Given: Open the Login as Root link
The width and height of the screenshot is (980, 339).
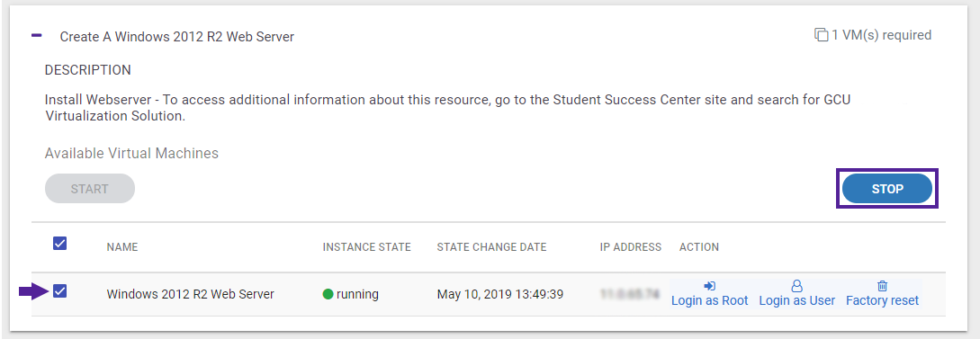Looking at the screenshot, I should (709, 301).
